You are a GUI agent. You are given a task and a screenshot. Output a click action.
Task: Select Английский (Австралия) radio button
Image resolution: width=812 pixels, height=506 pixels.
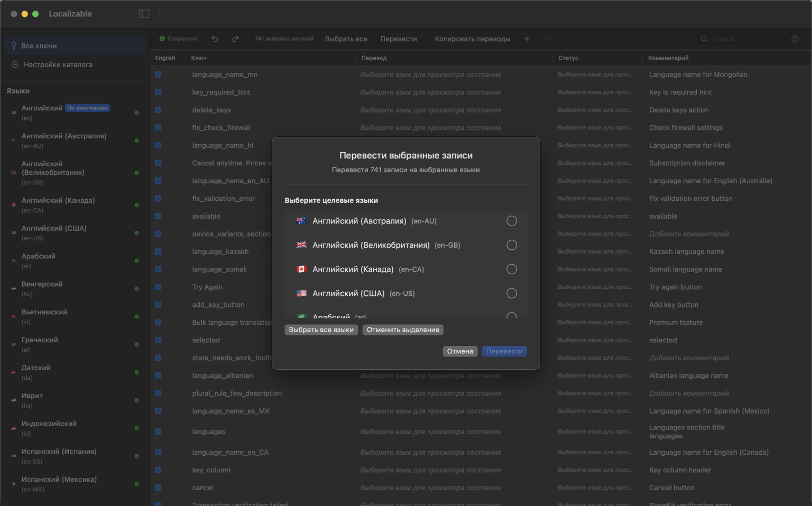coord(512,221)
